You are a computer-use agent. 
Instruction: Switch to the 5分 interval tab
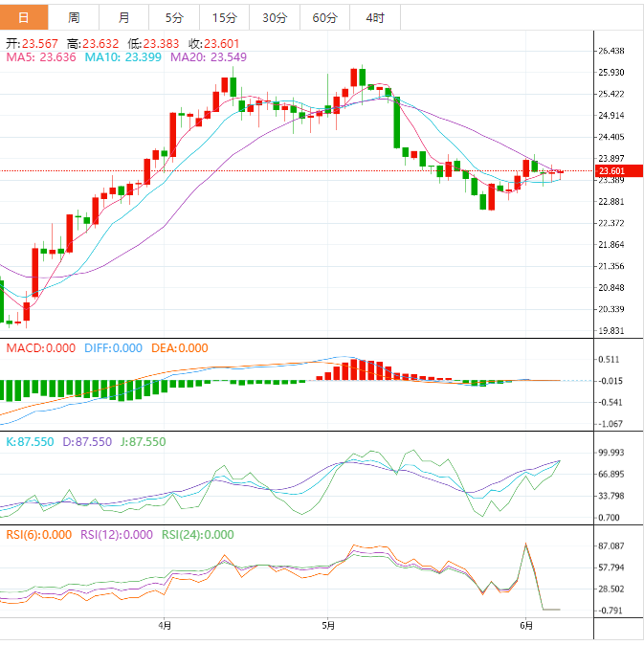174,17
